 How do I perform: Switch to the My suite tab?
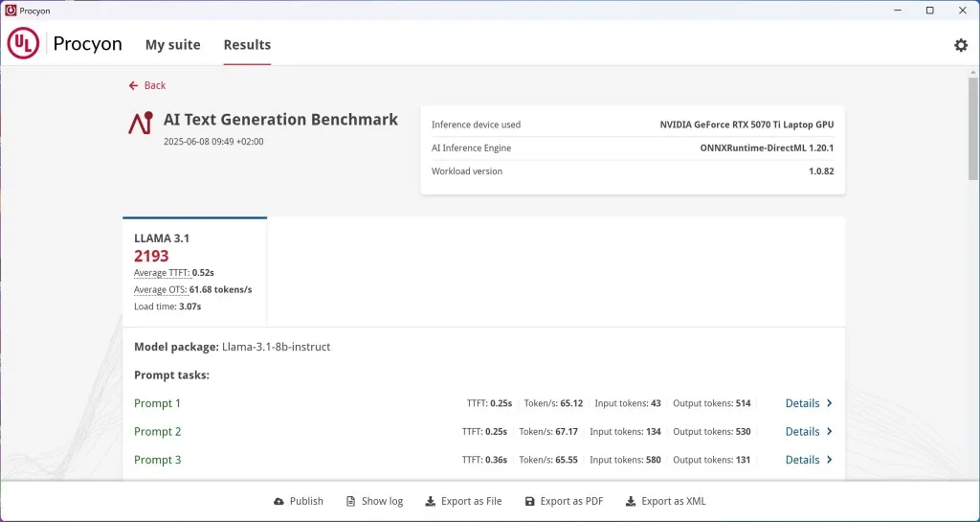pos(173,45)
